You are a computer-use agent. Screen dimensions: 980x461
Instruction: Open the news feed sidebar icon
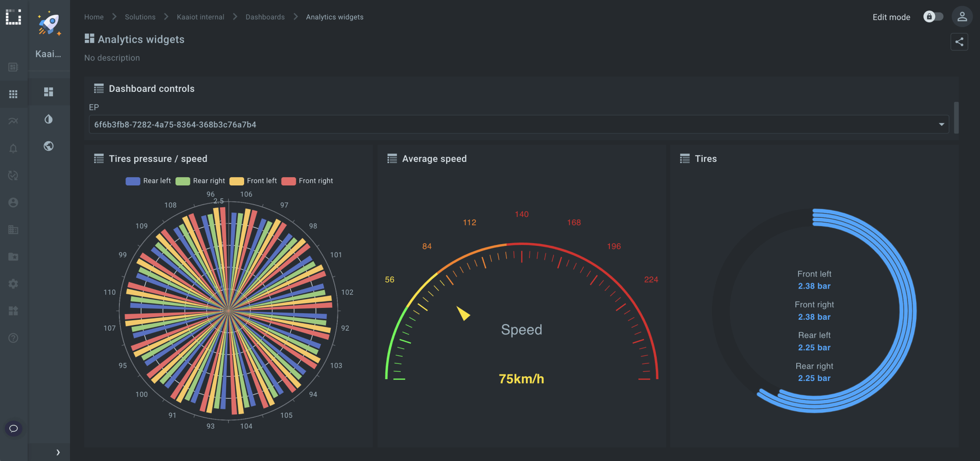click(13, 67)
